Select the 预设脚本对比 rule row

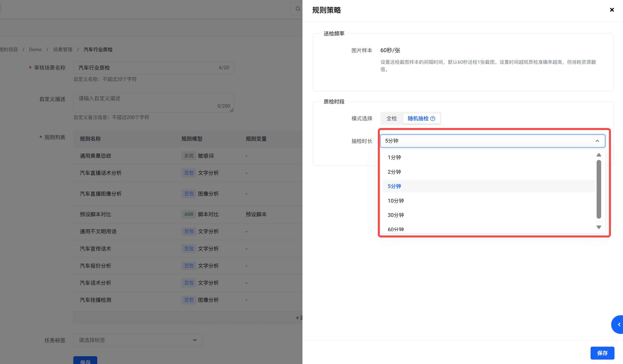click(188, 214)
